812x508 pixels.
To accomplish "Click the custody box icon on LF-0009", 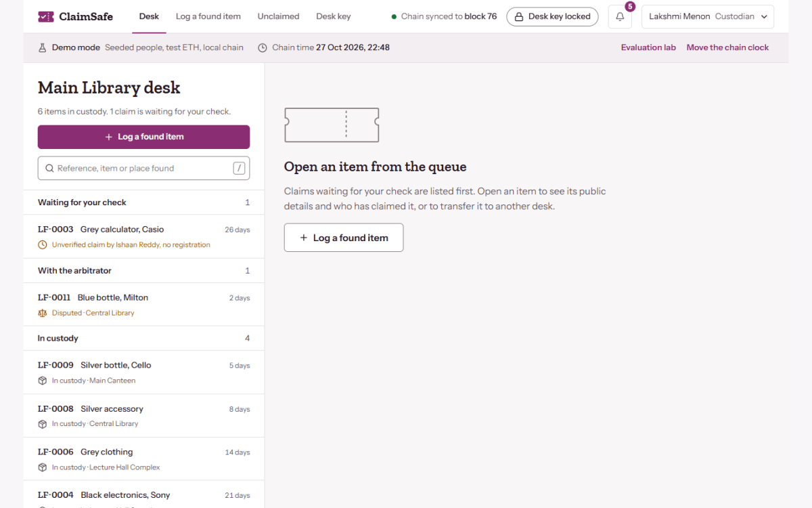I will pyautogui.click(x=43, y=381).
